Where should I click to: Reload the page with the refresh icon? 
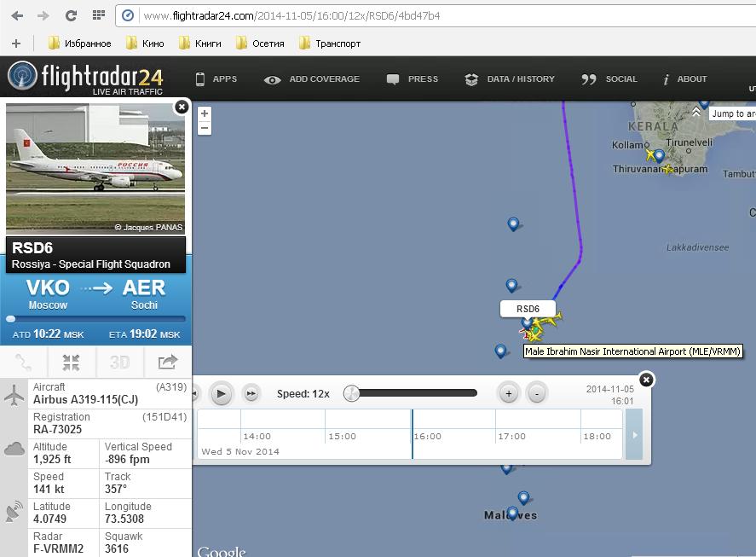coord(71,16)
